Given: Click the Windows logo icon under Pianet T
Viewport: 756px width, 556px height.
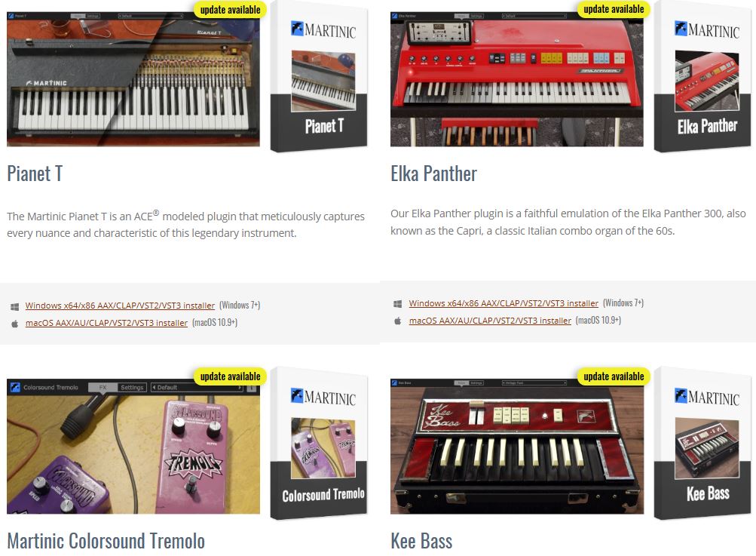Looking at the screenshot, I should coord(14,306).
